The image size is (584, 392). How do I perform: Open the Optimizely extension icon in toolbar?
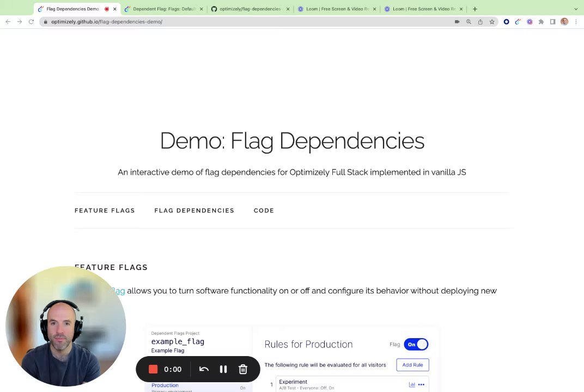click(518, 22)
